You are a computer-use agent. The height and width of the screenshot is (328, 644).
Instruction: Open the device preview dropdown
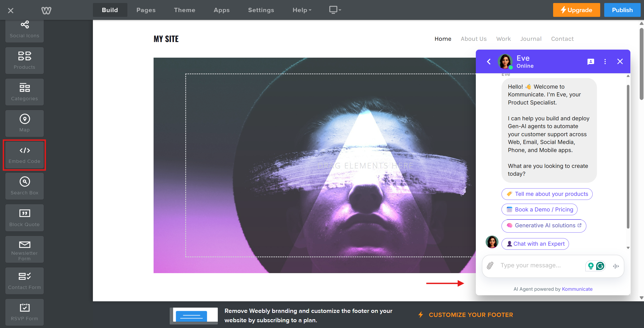pos(335,10)
